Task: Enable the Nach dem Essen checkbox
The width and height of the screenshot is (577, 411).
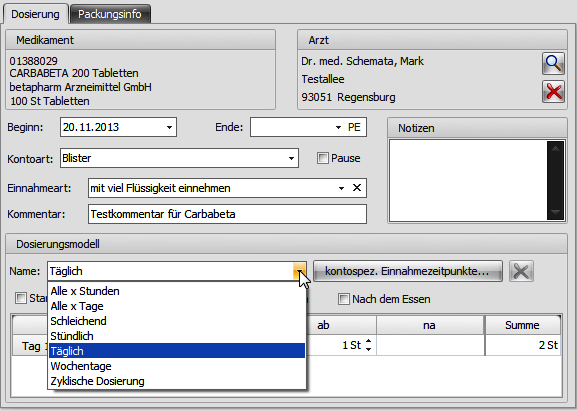Action: [343, 299]
